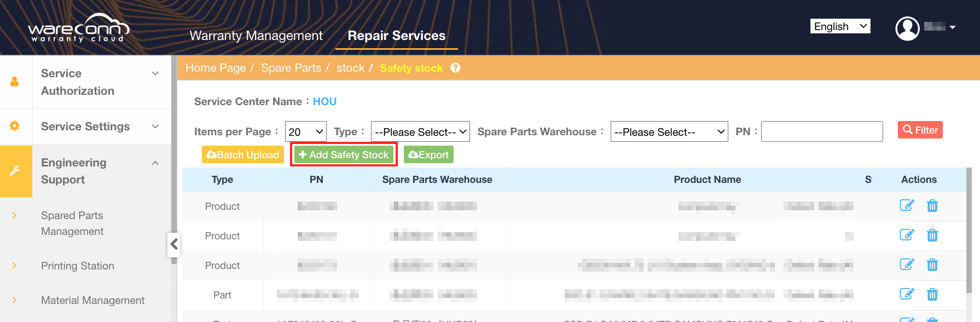
Task: Open the Type filter dropdown
Action: tap(420, 132)
